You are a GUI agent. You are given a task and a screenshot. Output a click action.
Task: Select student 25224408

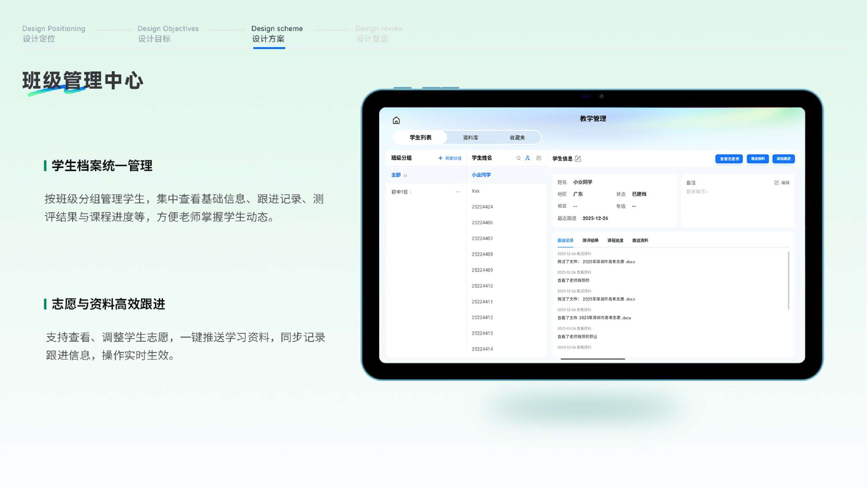click(x=506, y=254)
